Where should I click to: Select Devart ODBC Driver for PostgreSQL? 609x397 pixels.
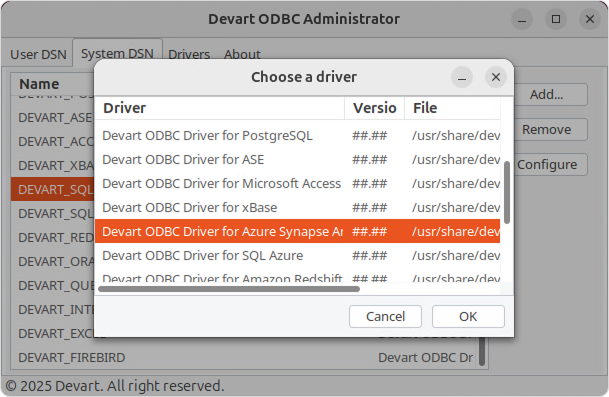point(298,136)
